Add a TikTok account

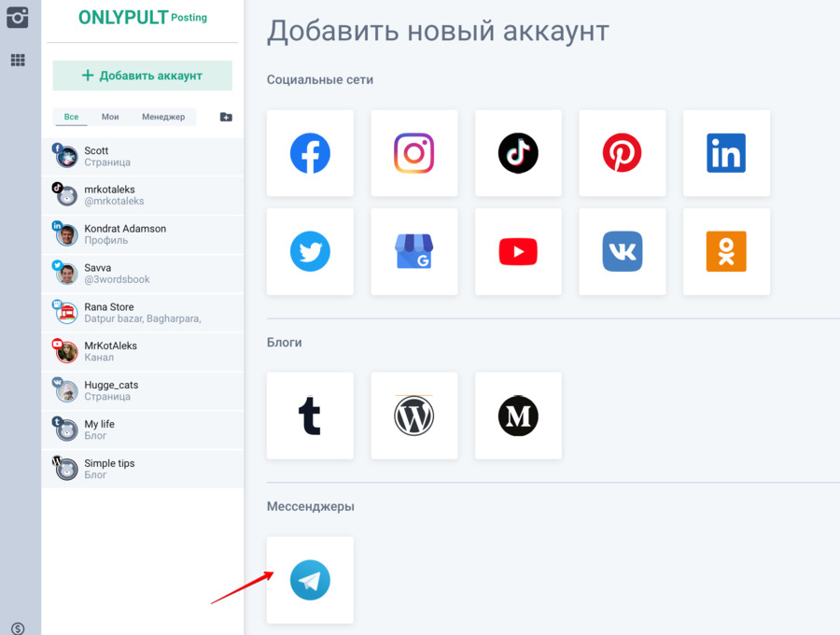coord(518,153)
